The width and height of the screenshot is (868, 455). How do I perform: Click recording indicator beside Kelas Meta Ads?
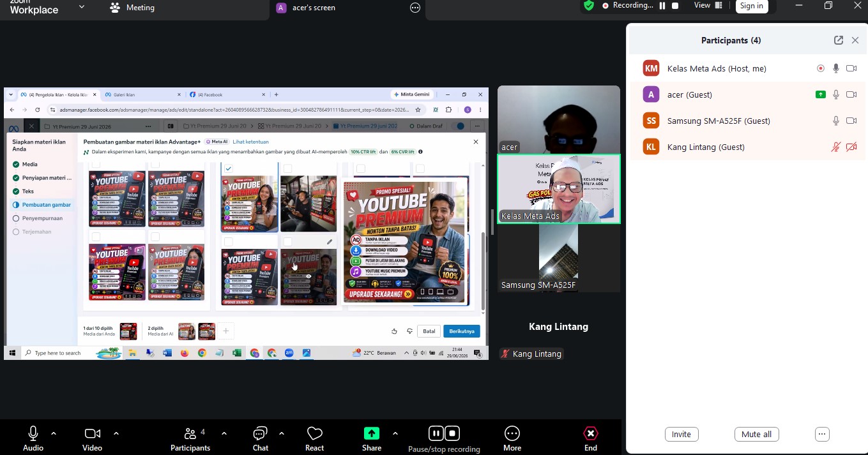[x=821, y=68]
